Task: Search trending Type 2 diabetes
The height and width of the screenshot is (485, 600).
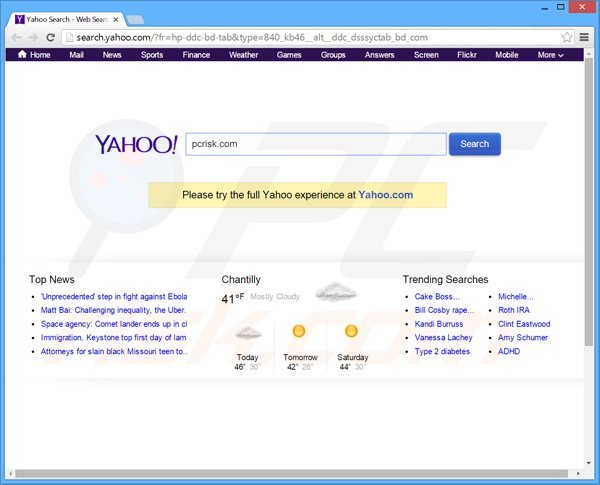Action: click(442, 351)
